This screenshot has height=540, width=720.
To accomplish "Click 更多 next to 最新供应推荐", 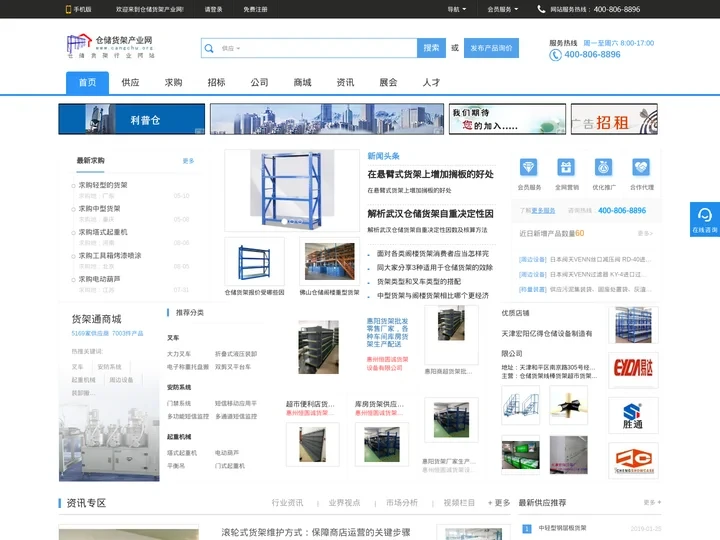I will coord(652,503).
